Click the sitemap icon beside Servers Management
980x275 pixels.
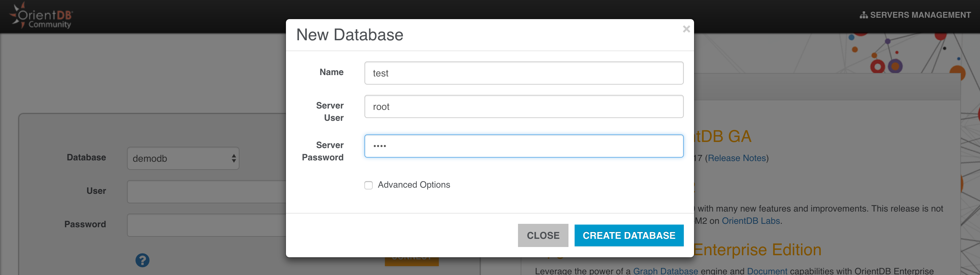863,15
